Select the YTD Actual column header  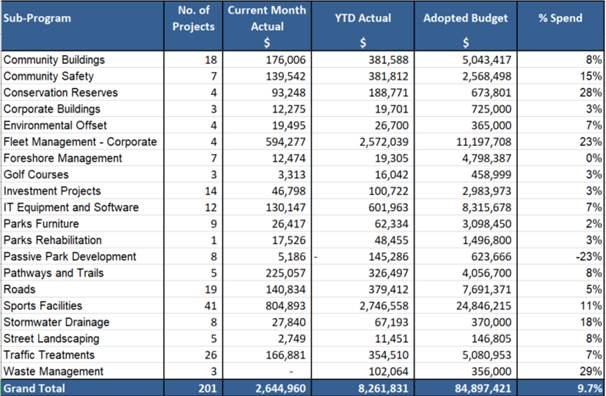point(363,18)
